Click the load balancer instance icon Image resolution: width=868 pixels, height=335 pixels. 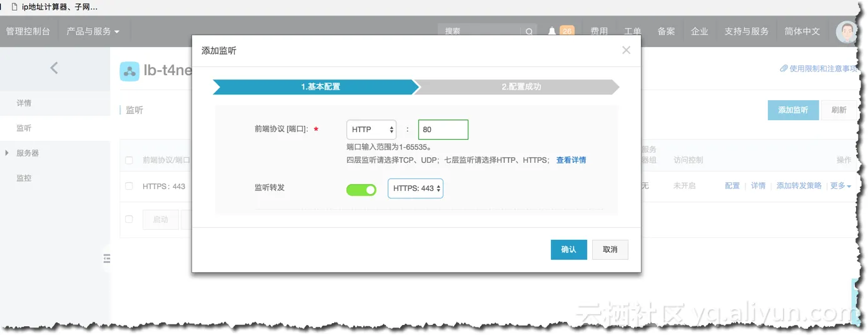pyautogui.click(x=129, y=71)
